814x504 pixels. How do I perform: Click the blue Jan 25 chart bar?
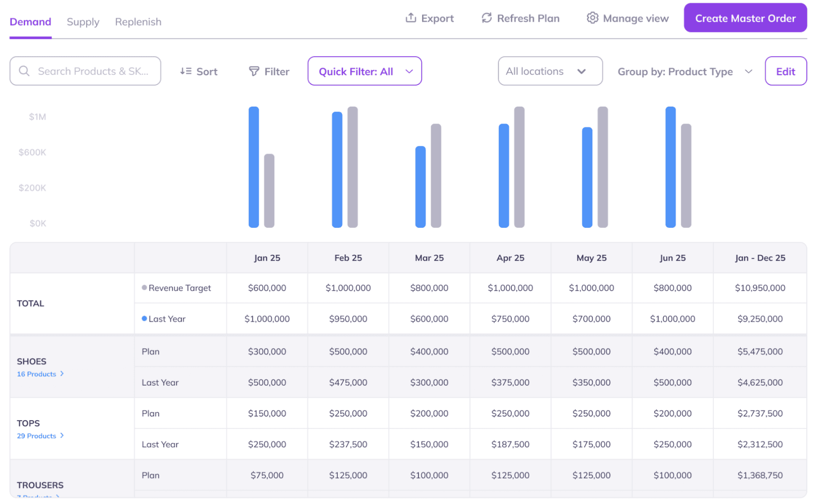click(x=254, y=167)
